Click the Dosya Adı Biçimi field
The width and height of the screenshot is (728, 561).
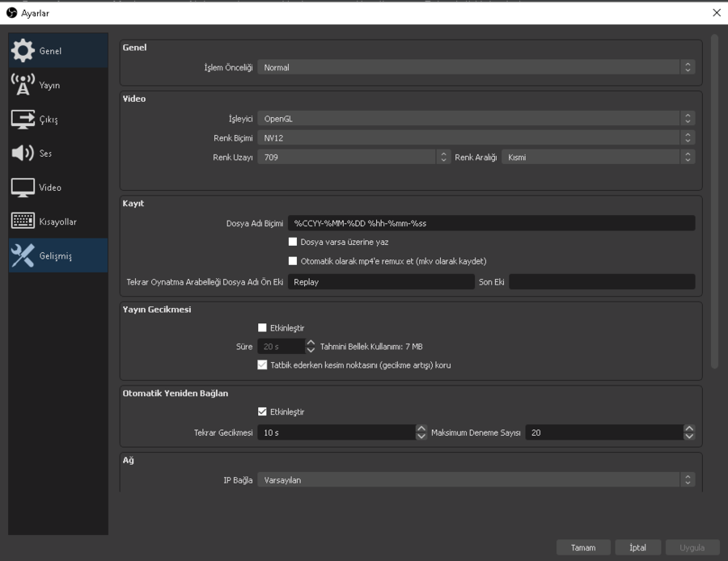click(491, 223)
